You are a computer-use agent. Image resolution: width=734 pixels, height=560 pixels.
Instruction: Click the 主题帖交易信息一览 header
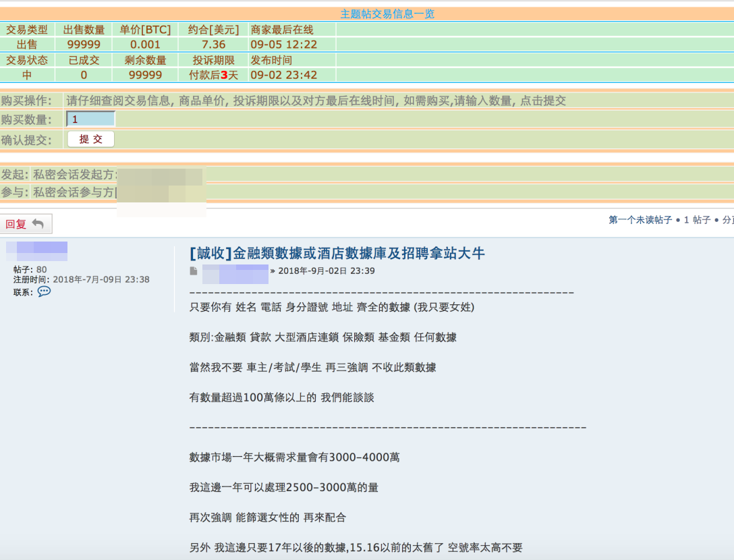(x=387, y=14)
